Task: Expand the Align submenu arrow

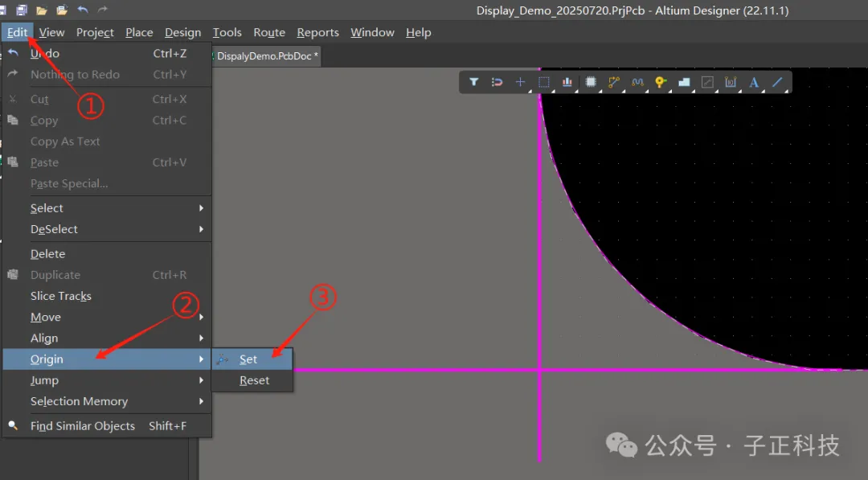Action: point(202,338)
